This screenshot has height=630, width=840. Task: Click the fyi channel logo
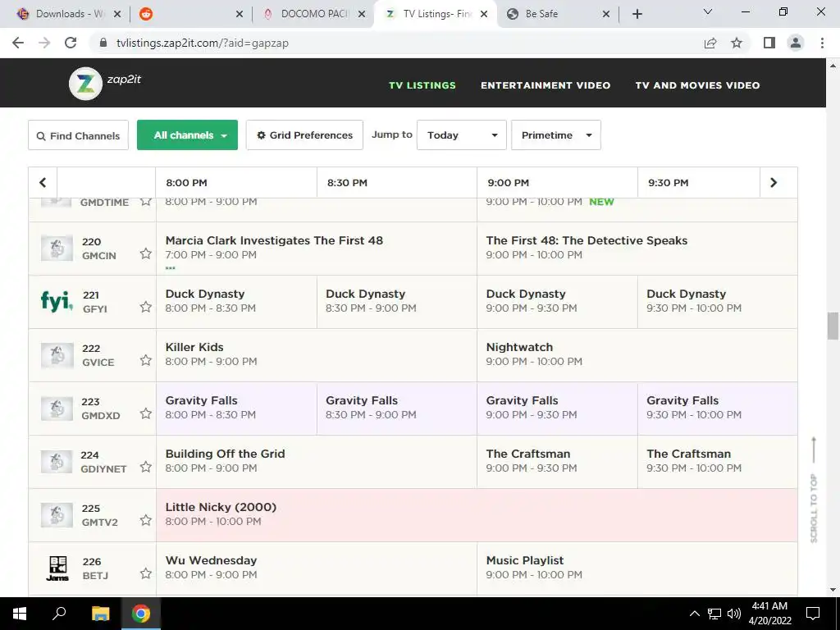coord(57,301)
